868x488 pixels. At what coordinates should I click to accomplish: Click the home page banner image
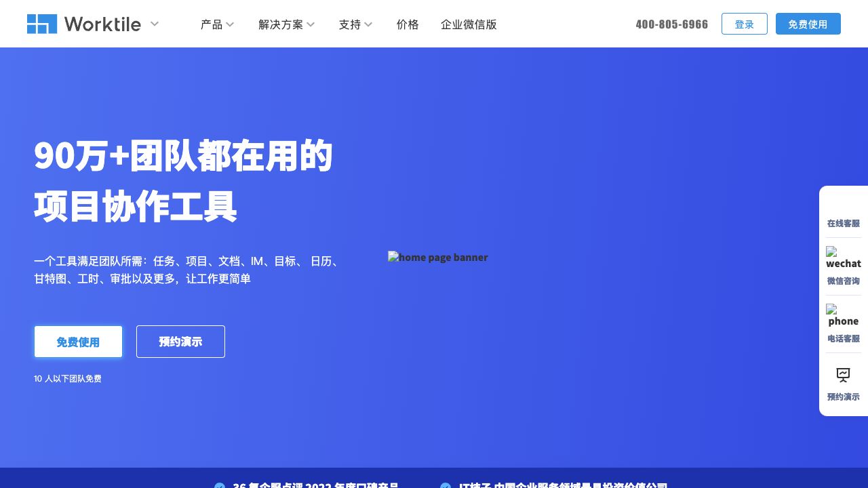437,258
